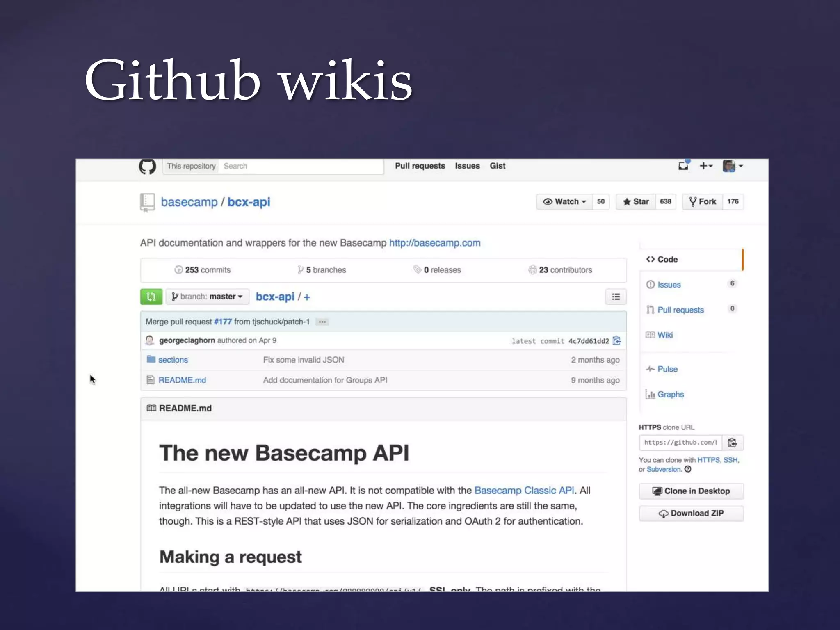The width and height of the screenshot is (840, 630).
Task: Open the README.md file link
Action: pyautogui.click(x=182, y=380)
